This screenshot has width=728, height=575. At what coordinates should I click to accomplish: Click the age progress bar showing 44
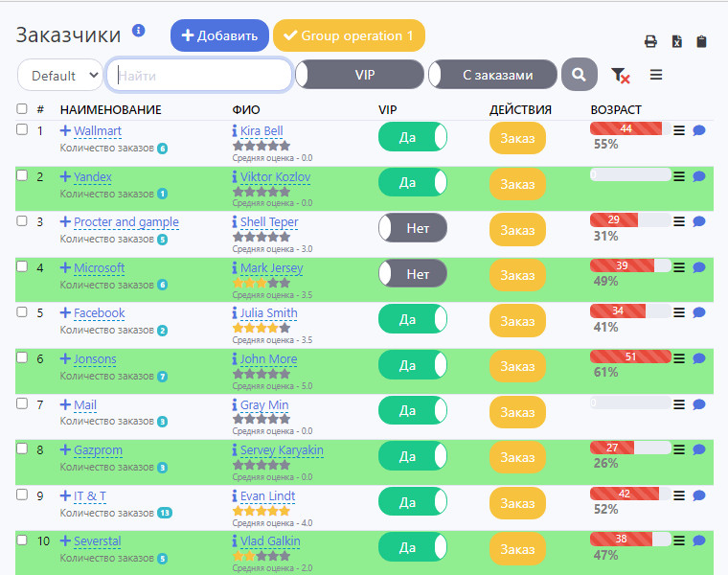630,128
